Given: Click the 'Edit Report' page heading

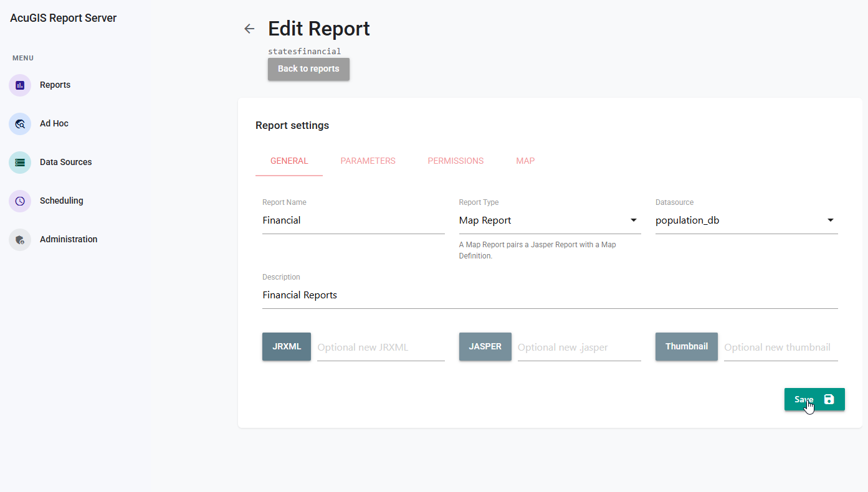Looking at the screenshot, I should point(319,29).
